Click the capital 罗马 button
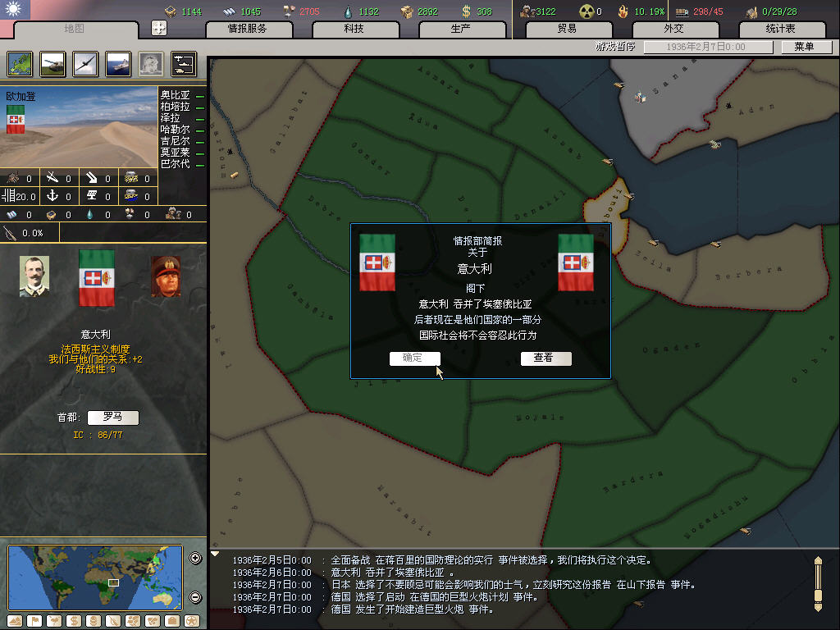 click(x=113, y=417)
